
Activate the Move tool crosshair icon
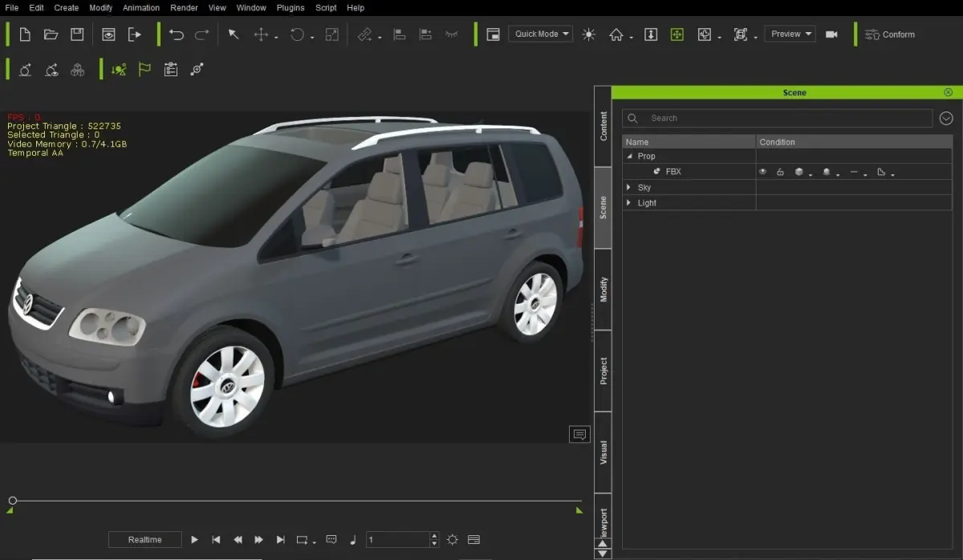[261, 34]
